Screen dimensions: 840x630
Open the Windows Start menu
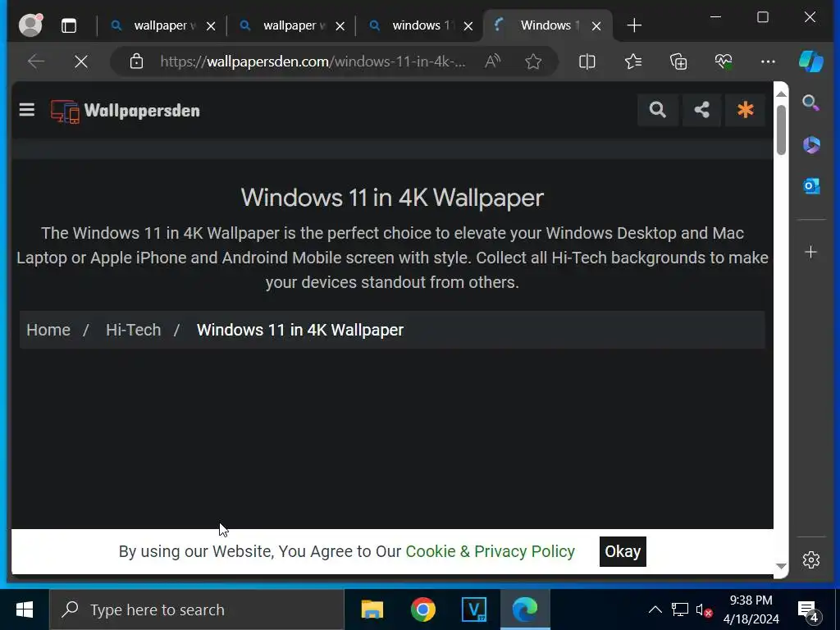click(x=24, y=609)
